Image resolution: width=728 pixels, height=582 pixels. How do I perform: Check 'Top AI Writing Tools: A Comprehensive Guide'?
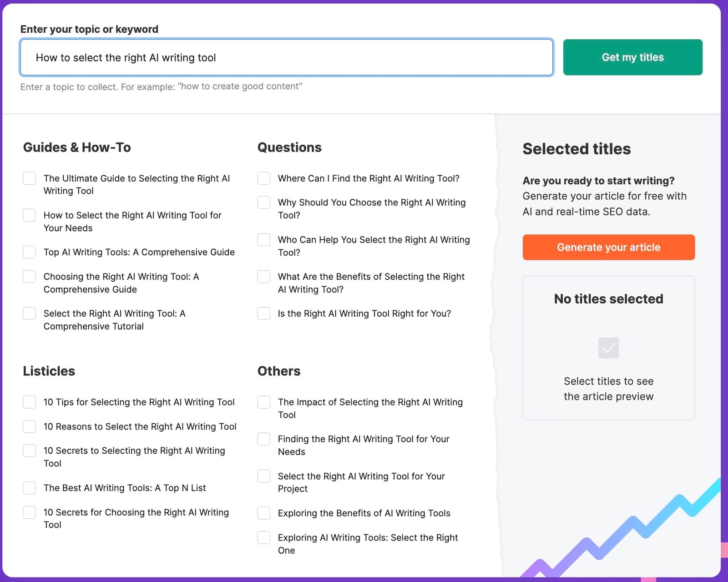pyautogui.click(x=29, y=252)
